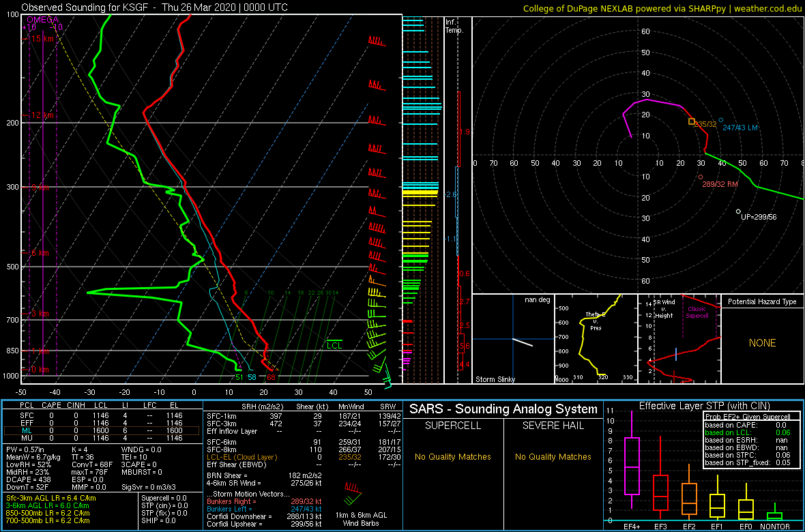The width and height of the screenshot is (805, 532).
Task: Click the CAPE column header
Action: pos(51,406)
